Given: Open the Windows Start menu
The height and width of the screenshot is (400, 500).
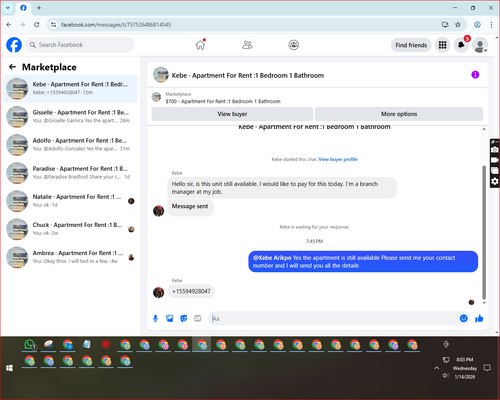Looking at the screenshot, I should point(9,368).
